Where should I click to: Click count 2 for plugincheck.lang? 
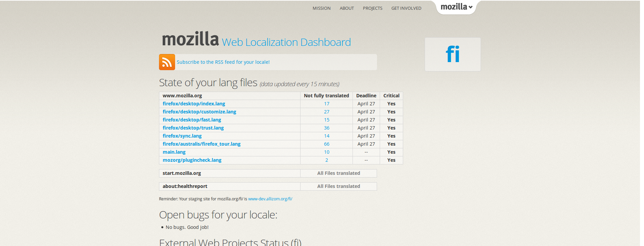pyautogui.click(x=327, y=160)
